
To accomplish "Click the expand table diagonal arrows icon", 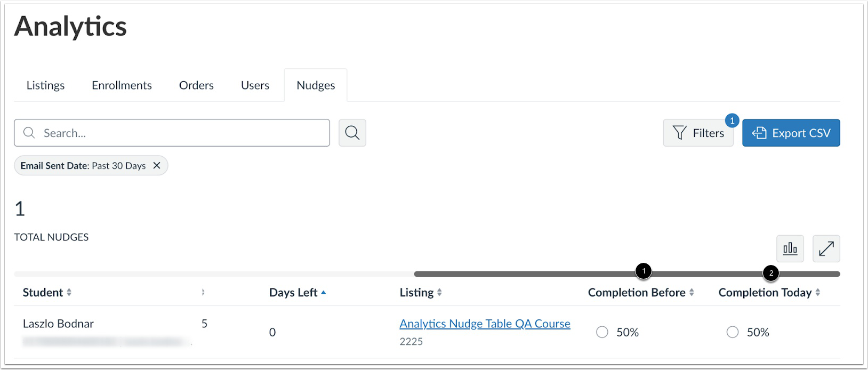I will point(826,248).
